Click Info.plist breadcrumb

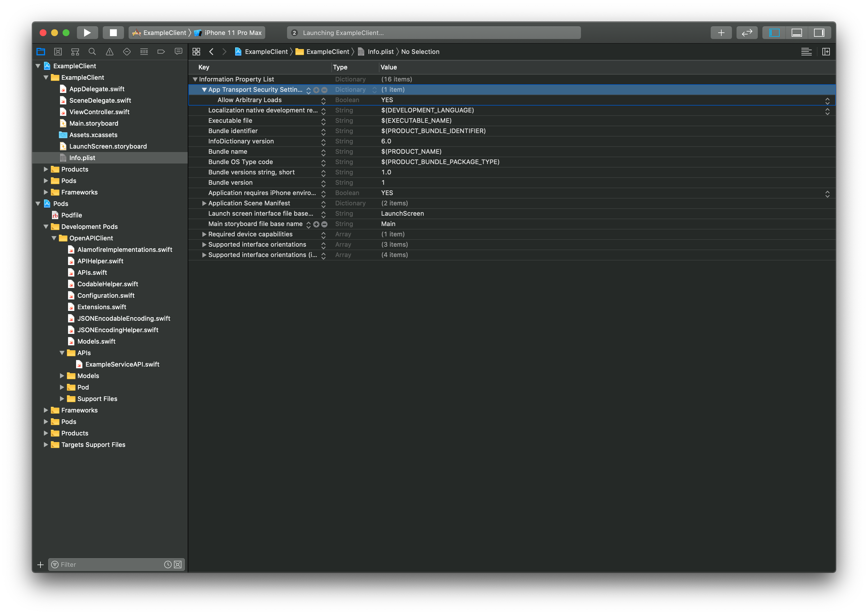(x=376, y=52)
